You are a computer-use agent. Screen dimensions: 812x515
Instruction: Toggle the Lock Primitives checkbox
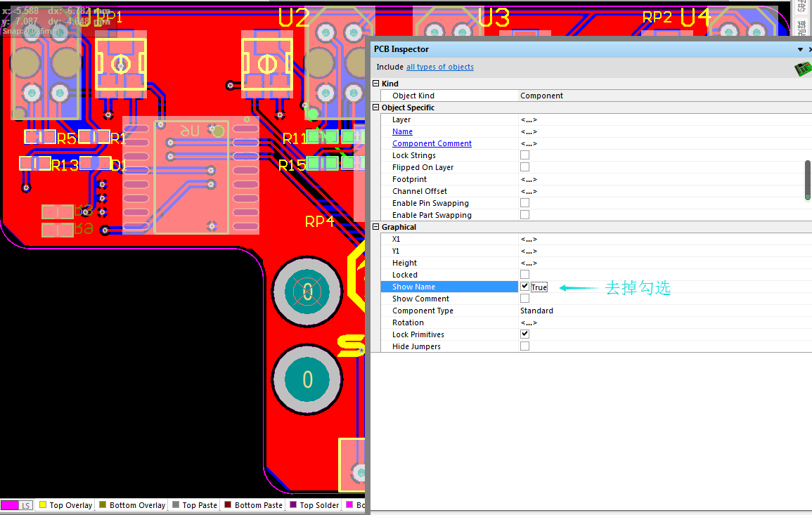(x=524, y=334)
